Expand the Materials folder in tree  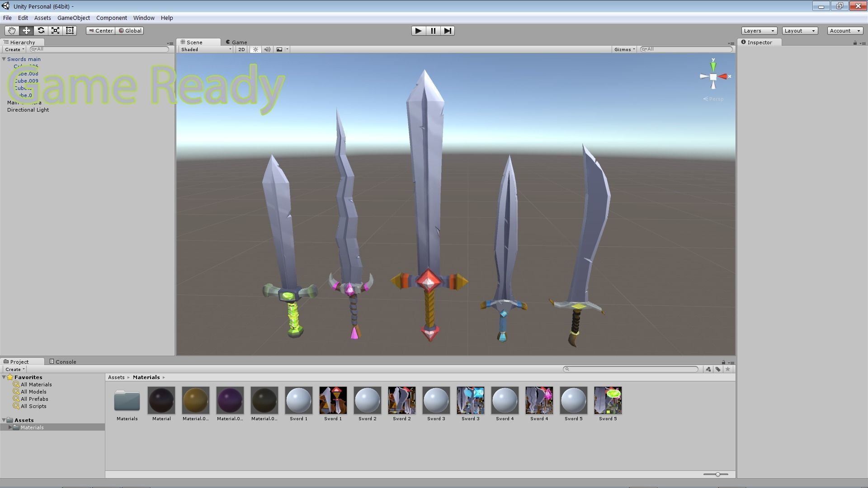click(x=10, y=427)
